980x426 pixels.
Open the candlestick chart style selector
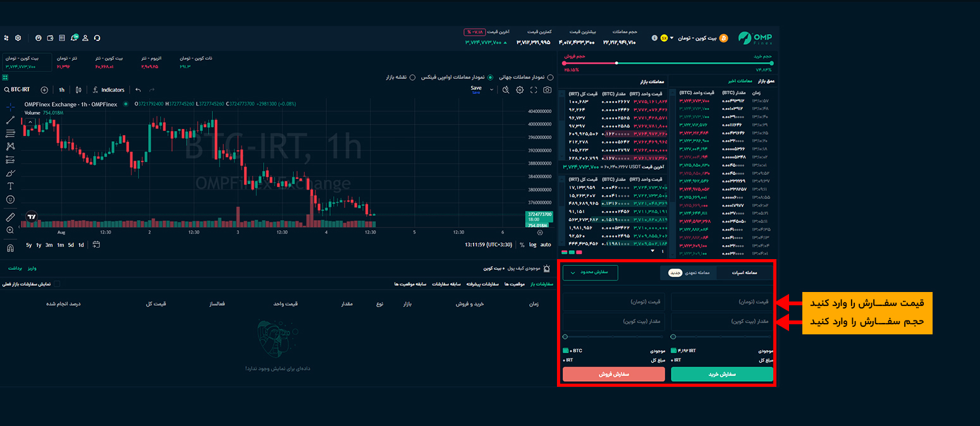point(78,90)
